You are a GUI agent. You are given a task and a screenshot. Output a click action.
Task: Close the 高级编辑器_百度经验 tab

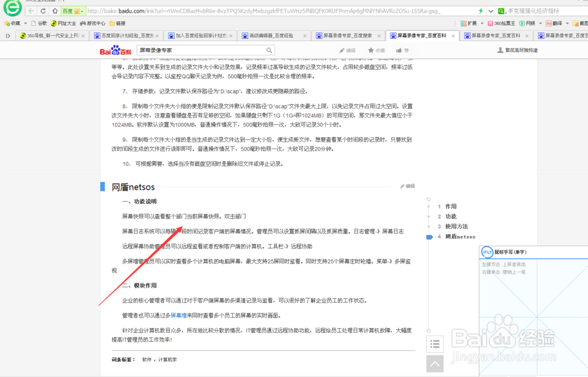point(305,36)
